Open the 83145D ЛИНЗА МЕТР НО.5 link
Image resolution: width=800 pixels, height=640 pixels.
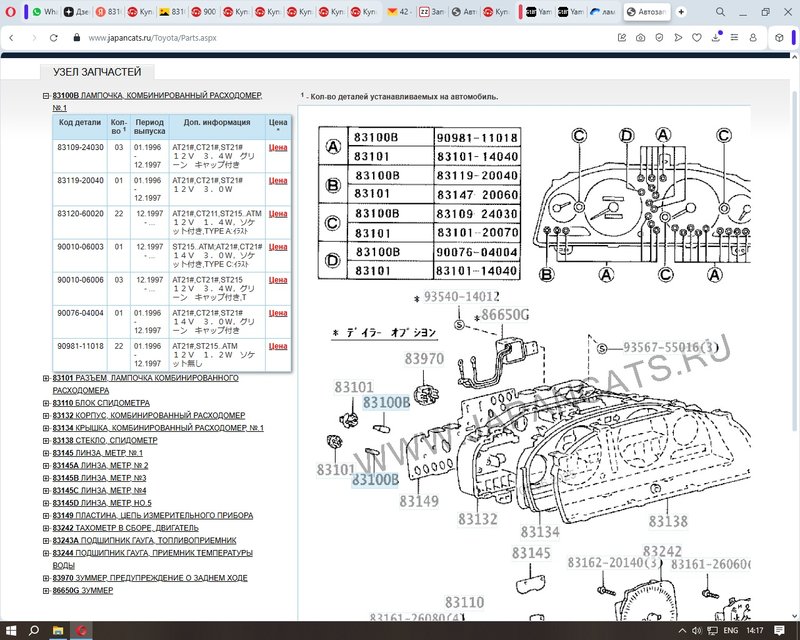102,503
